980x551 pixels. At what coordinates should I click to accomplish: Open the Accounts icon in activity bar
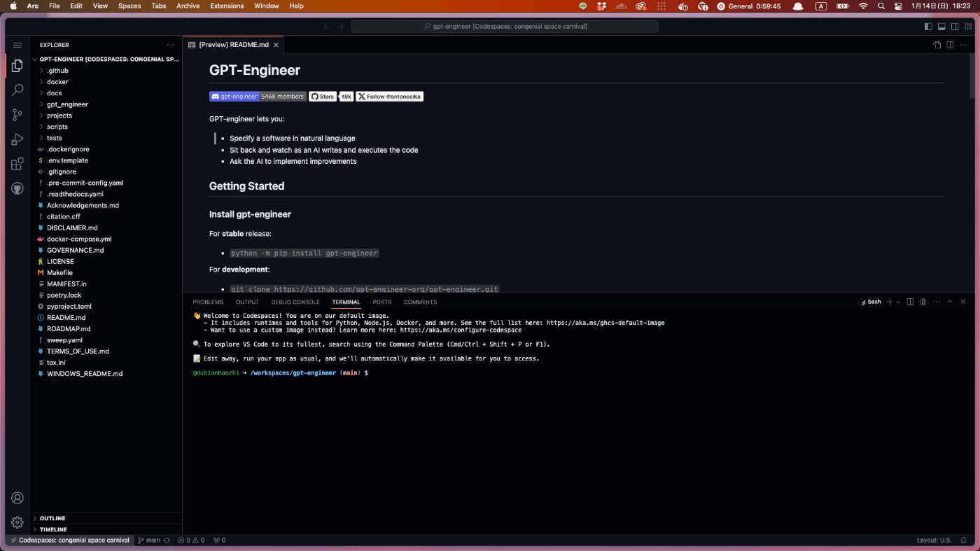pos(17,498)
